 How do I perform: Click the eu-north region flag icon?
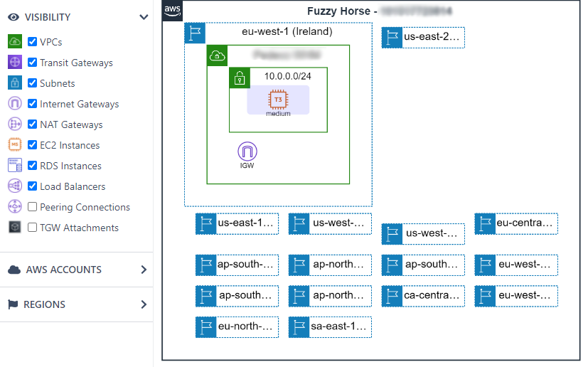(x=206, y=327)
